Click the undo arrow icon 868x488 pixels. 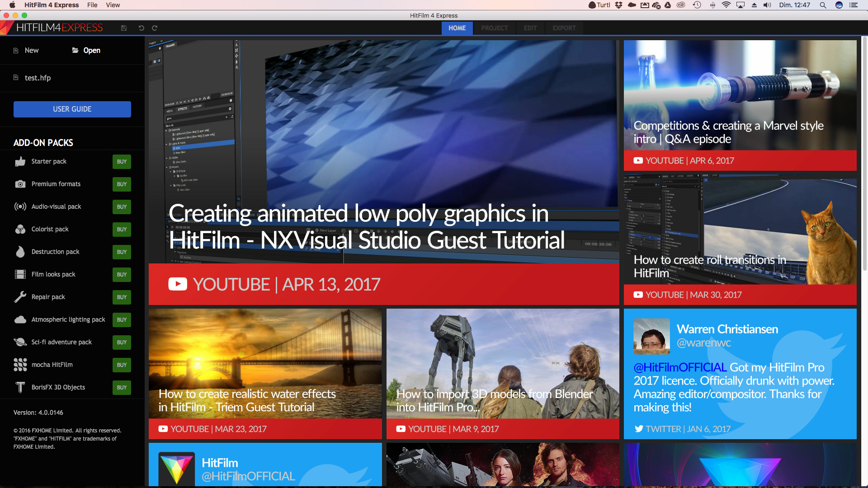point(141,28)
